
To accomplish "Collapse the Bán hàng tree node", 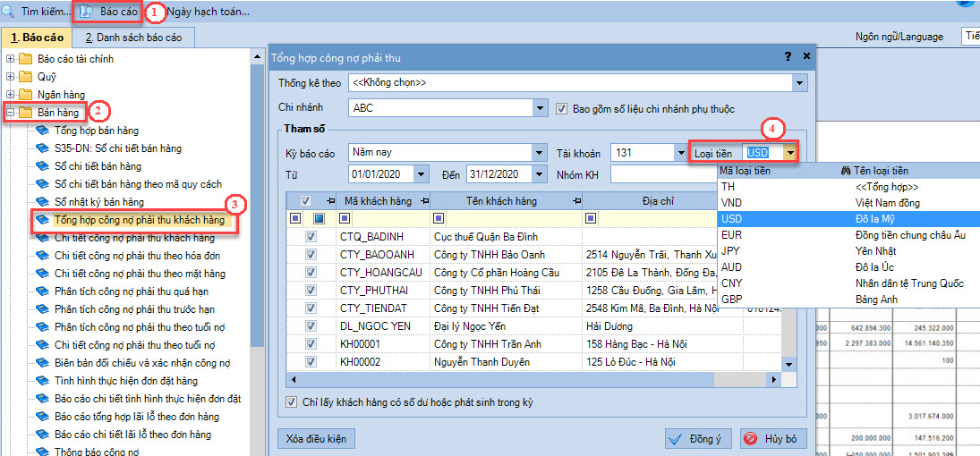I will point(9,113).
